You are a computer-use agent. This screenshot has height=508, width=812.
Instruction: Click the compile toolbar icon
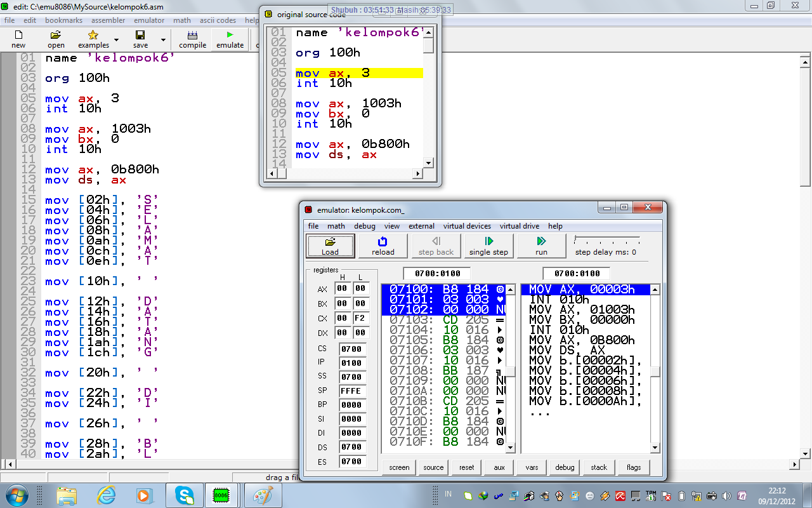[x=192, y=36]
